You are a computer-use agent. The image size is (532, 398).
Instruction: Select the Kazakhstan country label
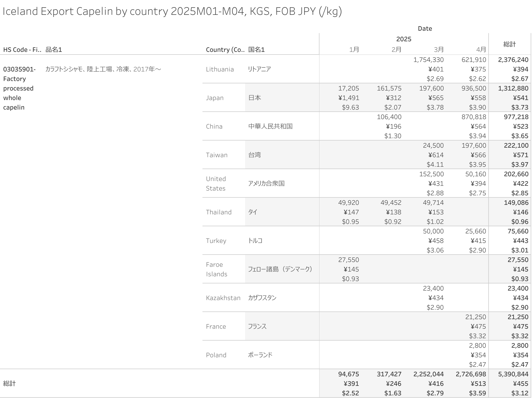[223, 298]
